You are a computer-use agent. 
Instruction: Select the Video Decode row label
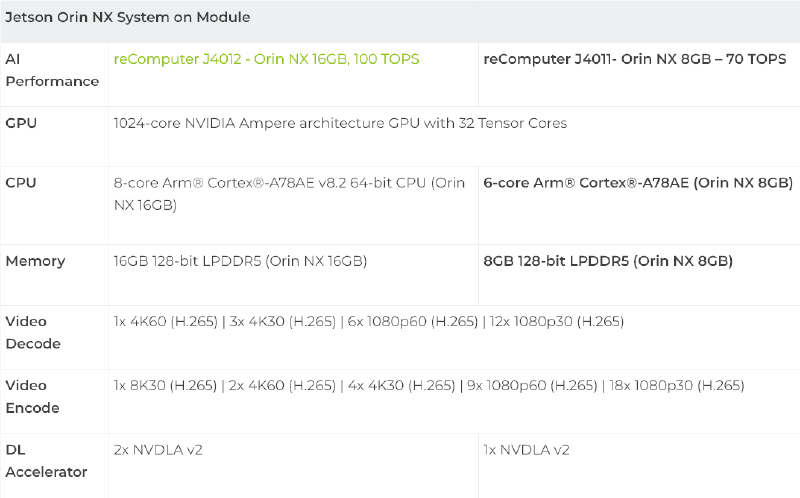pyautogui.click(x=33, y=332)
